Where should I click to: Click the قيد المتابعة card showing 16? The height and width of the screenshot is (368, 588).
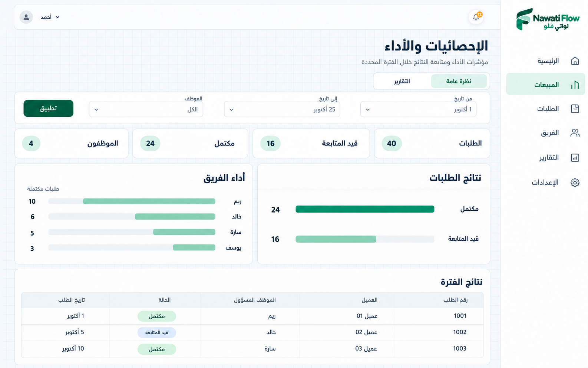click(x=311, y=144)
